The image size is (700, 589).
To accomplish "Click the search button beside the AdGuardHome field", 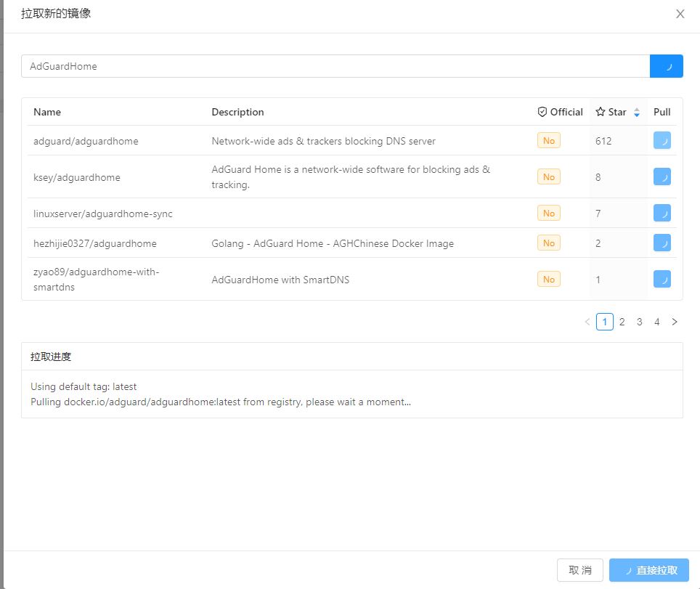I will (666, 66).
